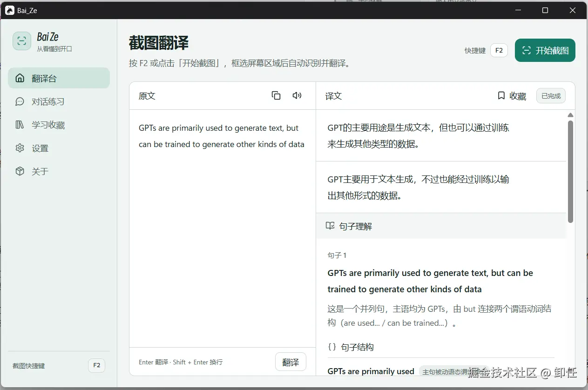Image resolution: width=588 pixels, height=390 pixels.
Task: Click the first translation 'GPT的主要用途是生成文本'
Action: pos(419,136)
